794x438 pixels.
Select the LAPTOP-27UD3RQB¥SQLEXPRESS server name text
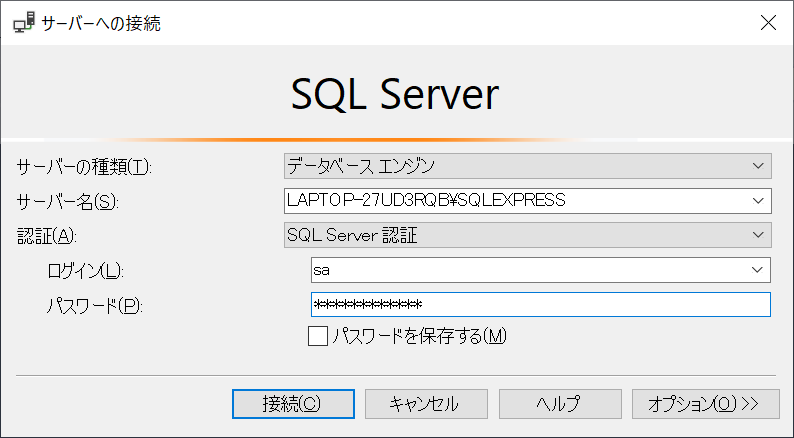pos(426,200)
